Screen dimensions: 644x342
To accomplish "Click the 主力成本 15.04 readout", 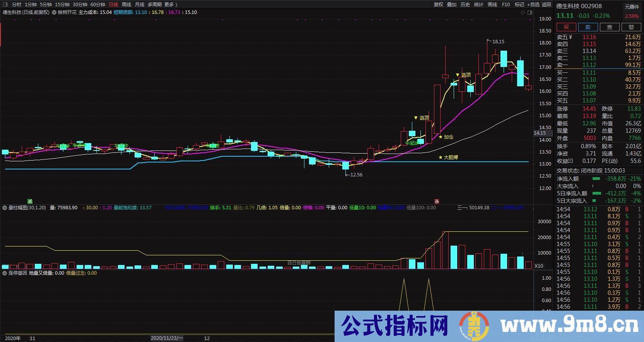I will tap(95, 12).
